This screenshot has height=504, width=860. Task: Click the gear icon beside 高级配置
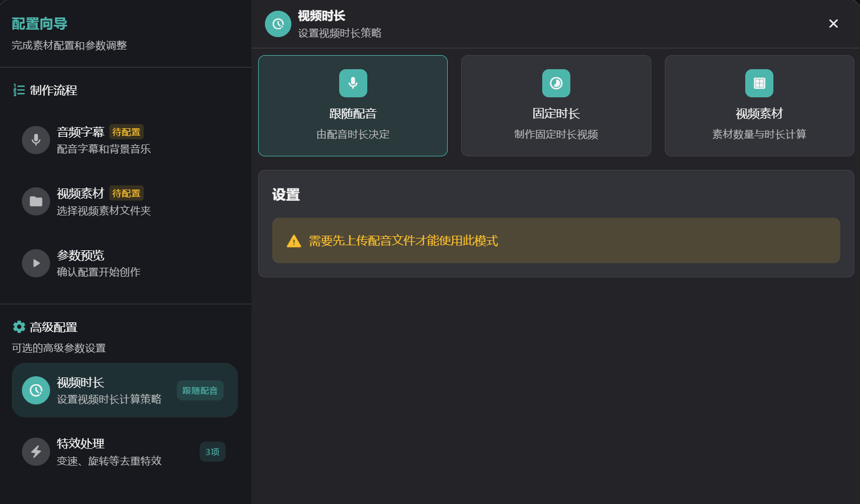tap(19, 327)
